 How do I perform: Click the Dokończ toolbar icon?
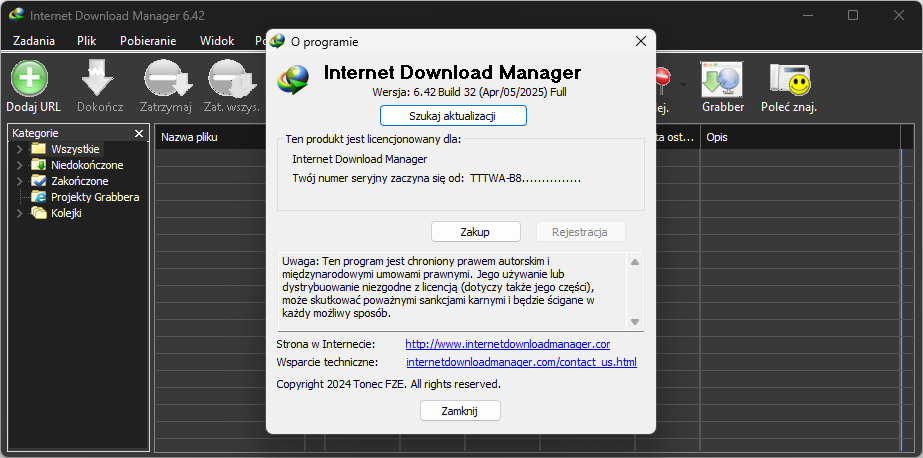pyautogui.click(x=98, y=79)
